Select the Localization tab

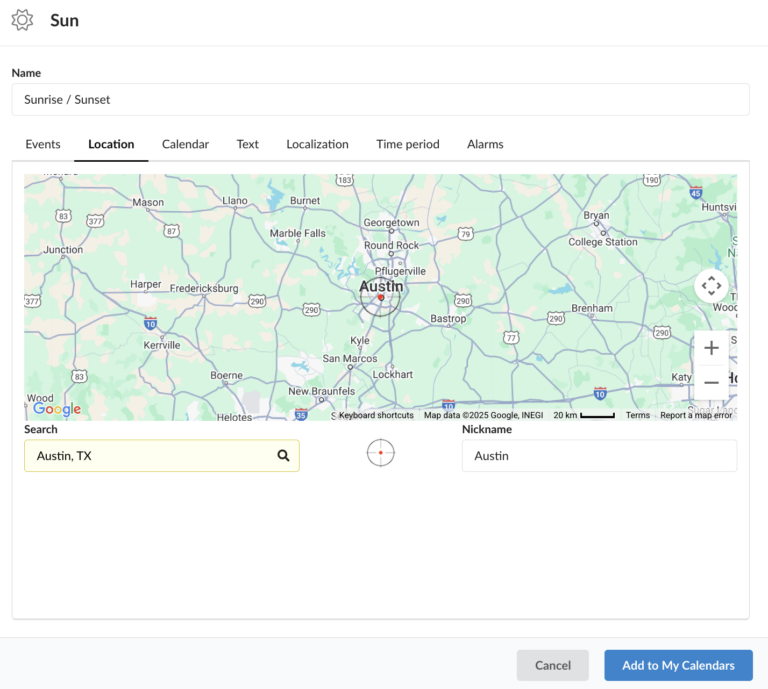pyautogui.click(x=317, y=144)
